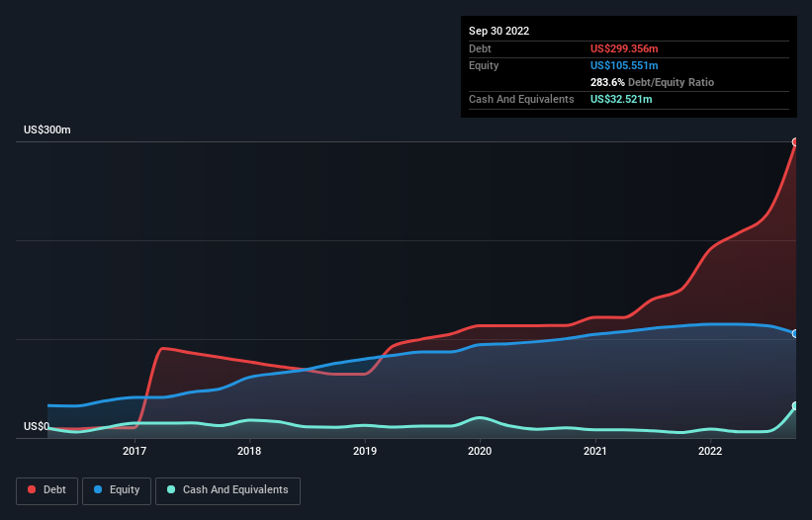
Task: Click the Cash And Equivalents tooltip label
Action: [521, 99]
